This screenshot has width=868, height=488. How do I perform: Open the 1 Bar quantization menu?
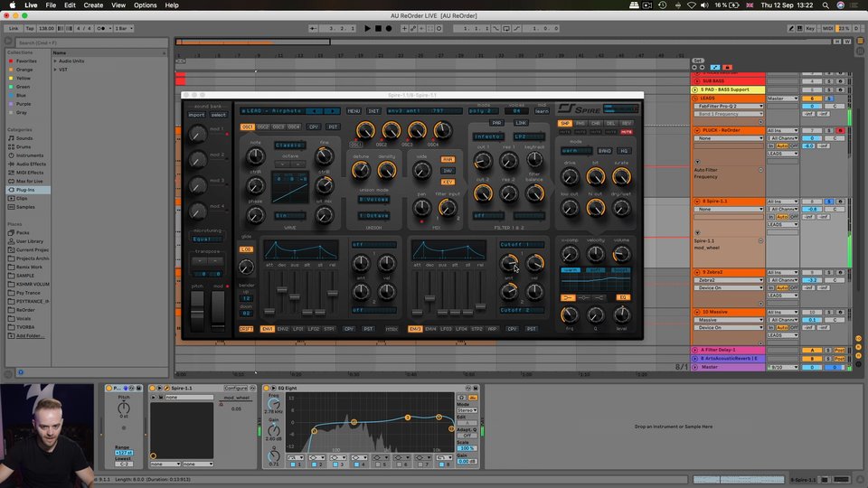[x=124, y=28]
